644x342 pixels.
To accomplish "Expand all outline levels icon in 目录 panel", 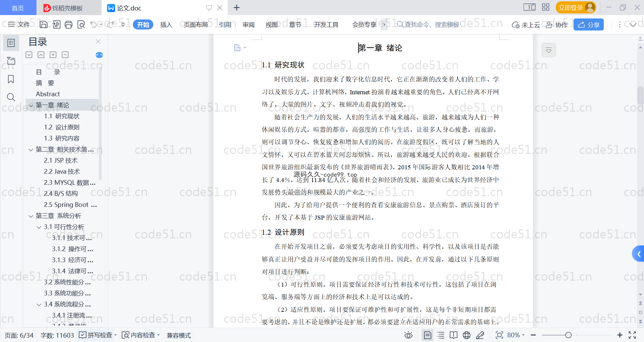I will coord(29,55).
